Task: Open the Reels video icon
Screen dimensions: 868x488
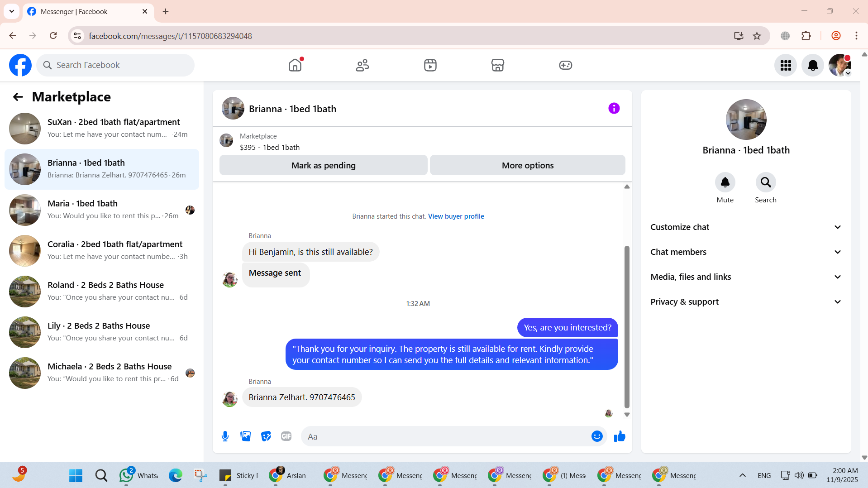Action: [430, 65]
